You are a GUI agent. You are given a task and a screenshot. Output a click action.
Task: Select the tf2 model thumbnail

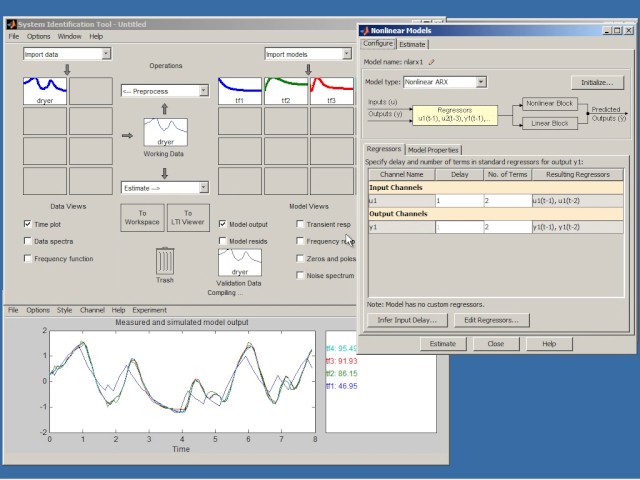point(286,91)
